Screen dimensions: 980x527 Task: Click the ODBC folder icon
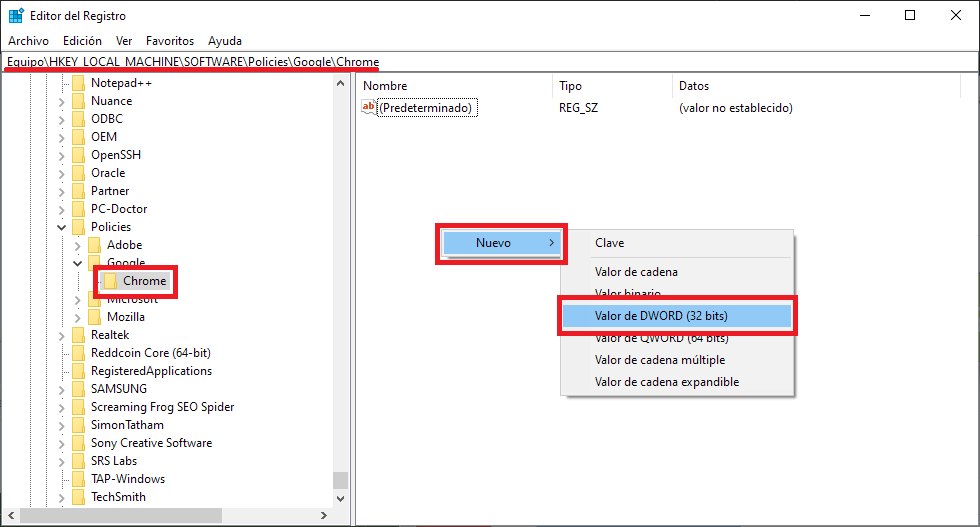point(78,119)
